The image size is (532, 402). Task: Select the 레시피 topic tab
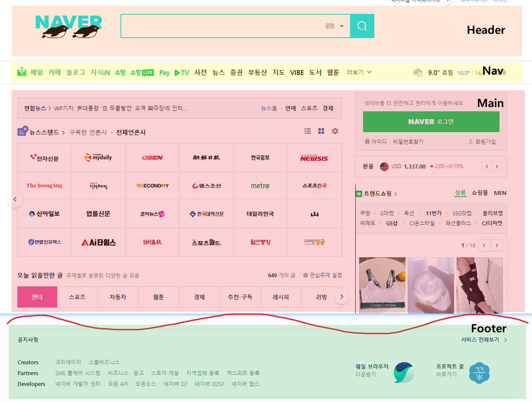[x=281, y=297]
